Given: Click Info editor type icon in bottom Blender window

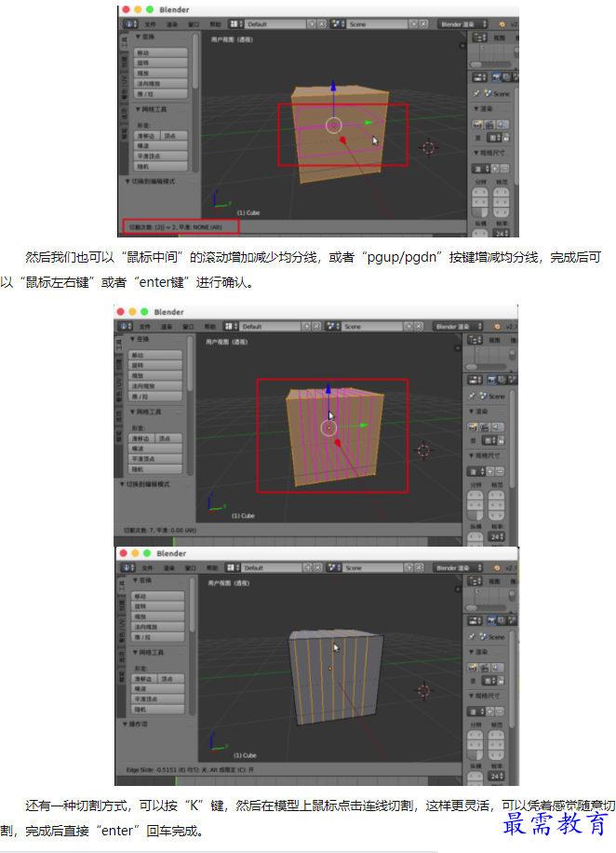Looking at the screenshot, I should [127, 567].
